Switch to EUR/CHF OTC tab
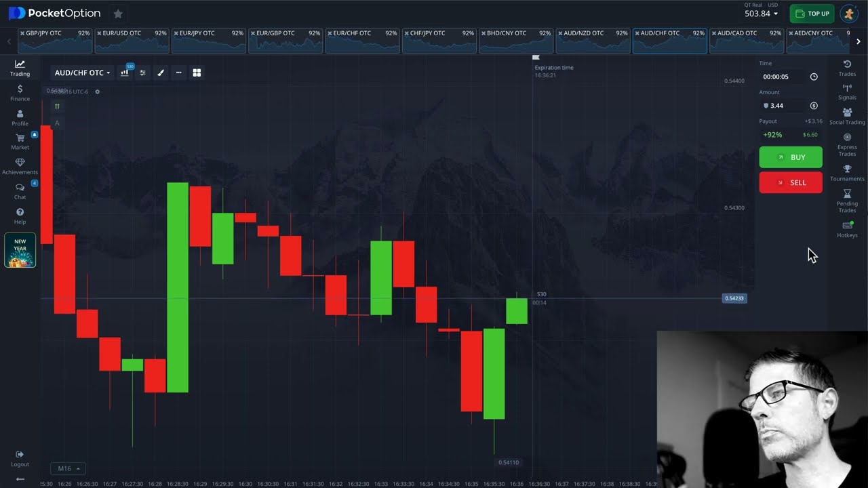Screen dimensions: 868x488 (x=362, y=41)
